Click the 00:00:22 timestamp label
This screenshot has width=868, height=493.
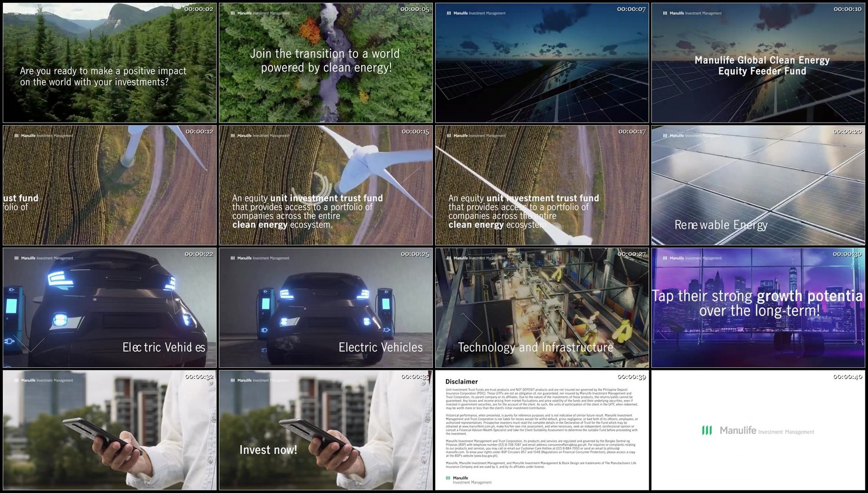(199, 254)
